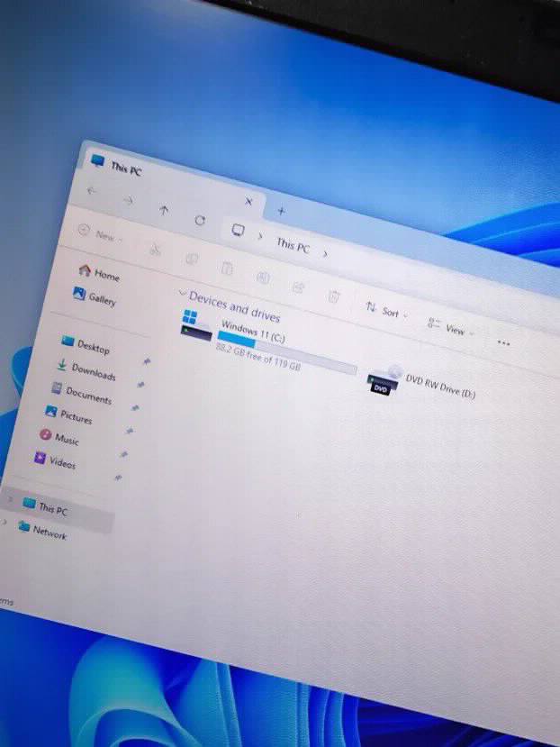The height and width of the screenshot is (747, 560).
Task: Open Videos in quick access
Action: (x=55, y=460)
